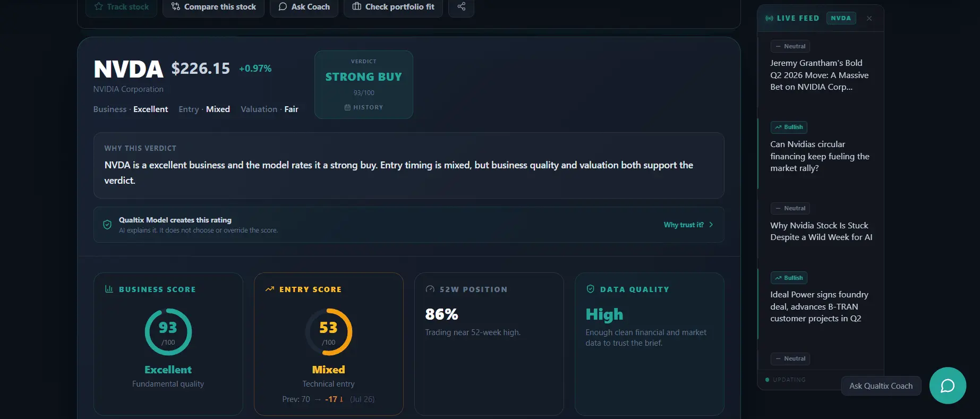Viewport: 980px width, 419px height.
Task: Click the Neutral tag above Why Nvidia Stock article
Action: pos(790,208)
